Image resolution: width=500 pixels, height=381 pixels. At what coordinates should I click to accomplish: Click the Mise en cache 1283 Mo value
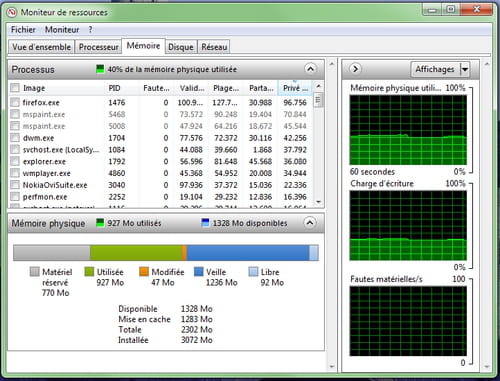197,319
